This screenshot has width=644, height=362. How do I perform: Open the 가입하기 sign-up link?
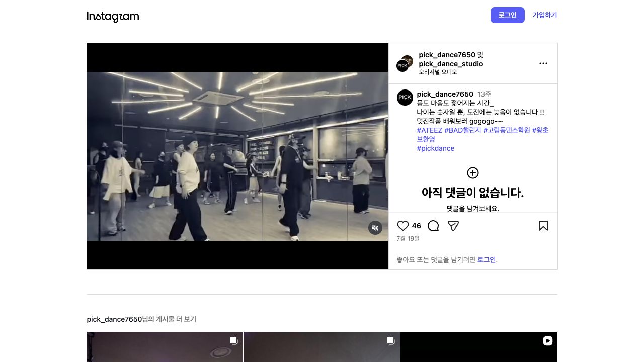point(545,15)
